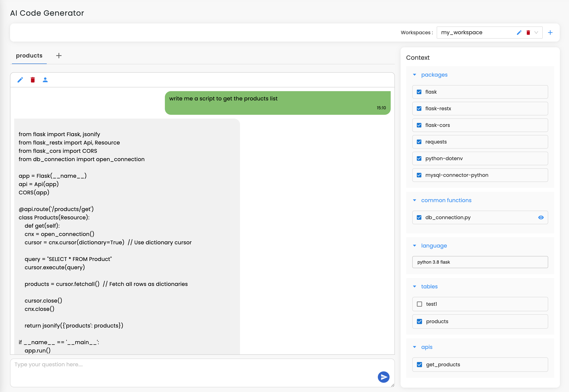Collapse the packages section
The height and width of the screenshot is (392, 569).
[415, 75]
